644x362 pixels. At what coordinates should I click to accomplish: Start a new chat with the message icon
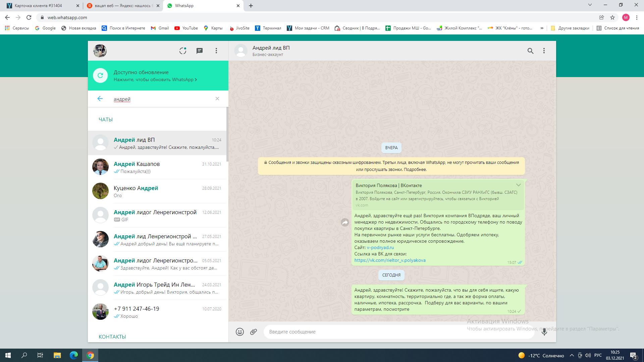tap(200, 51)
